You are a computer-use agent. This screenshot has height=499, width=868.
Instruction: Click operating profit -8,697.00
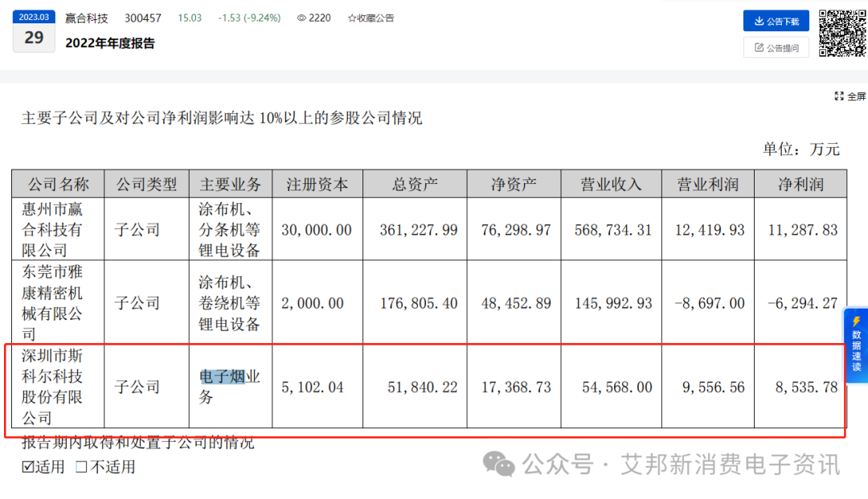pyautogui.click(x=710, y=303)
